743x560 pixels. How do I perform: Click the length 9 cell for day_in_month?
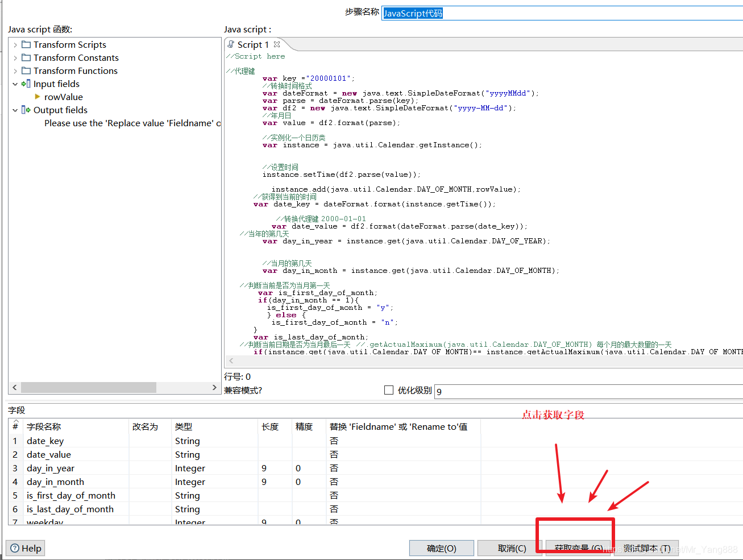[275, 482]
